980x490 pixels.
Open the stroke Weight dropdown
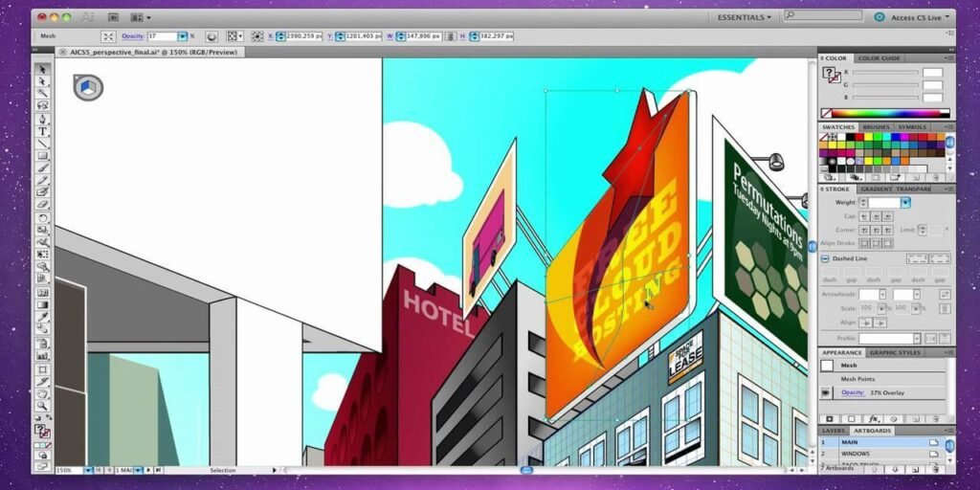pyautogui.click(x=905, y=203)
